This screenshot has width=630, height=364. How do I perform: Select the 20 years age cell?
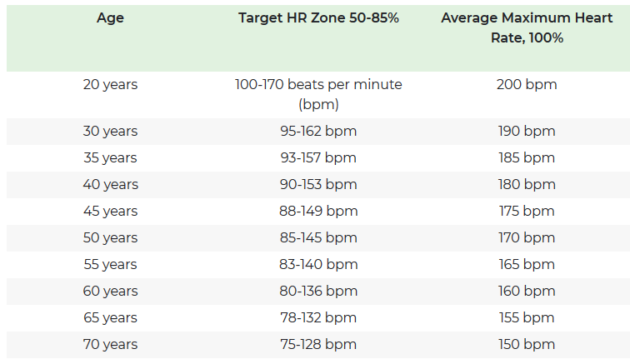(x=110, y=84)
